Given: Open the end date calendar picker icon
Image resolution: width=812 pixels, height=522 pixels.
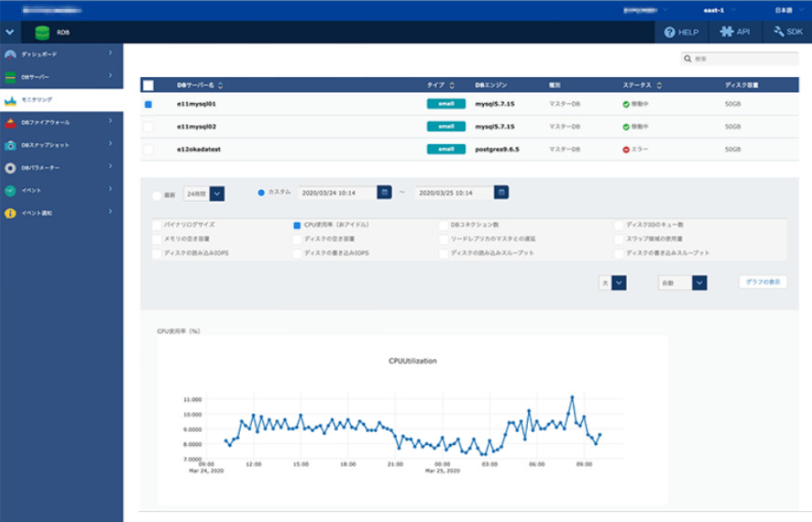Looking at the screenshot, I should point(501,192).
